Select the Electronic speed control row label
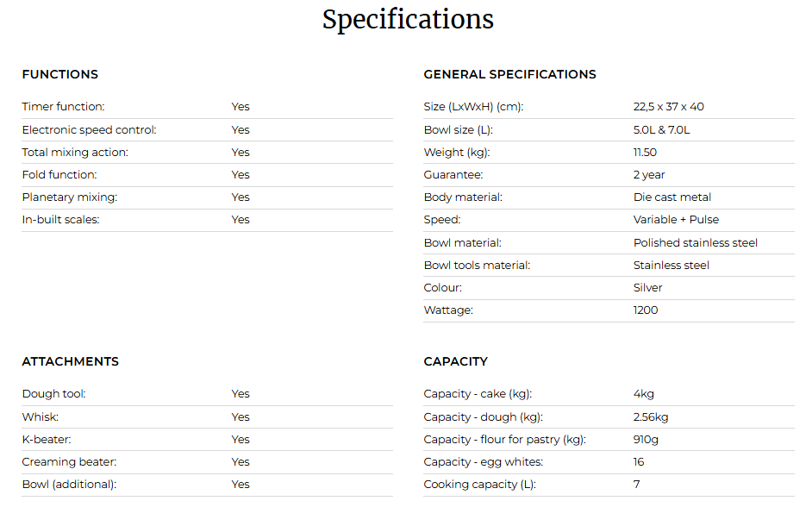This screenshot has height=526, width=812. 89,130
